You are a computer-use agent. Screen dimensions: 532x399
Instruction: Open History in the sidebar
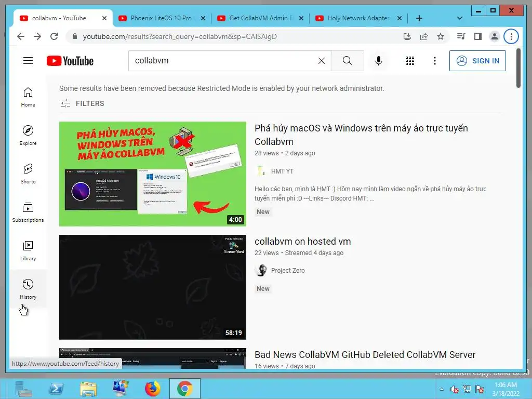[28, 289]
